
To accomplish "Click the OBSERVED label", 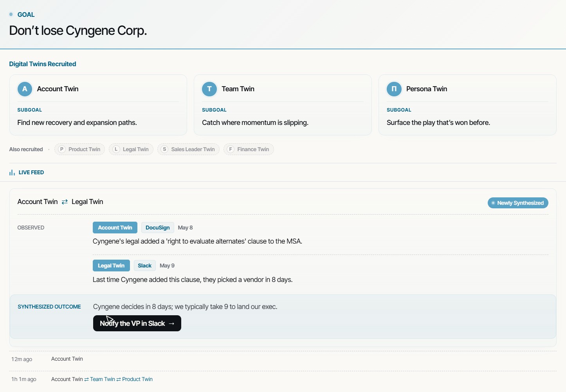I will tap(31, 228).
